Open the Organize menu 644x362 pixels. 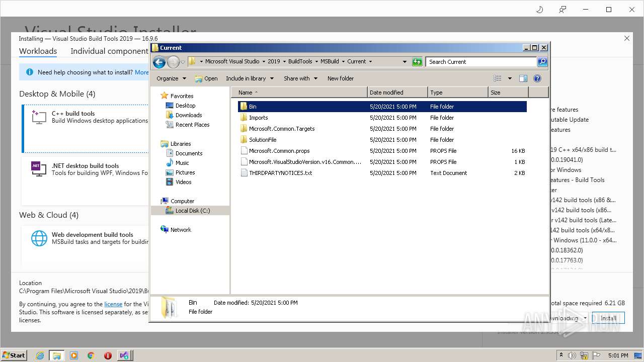[171, 78]
